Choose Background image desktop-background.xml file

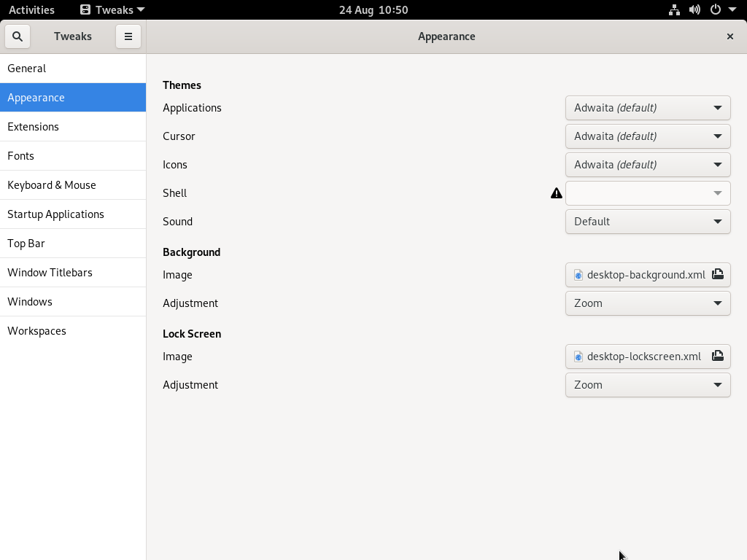pos(648,275)
